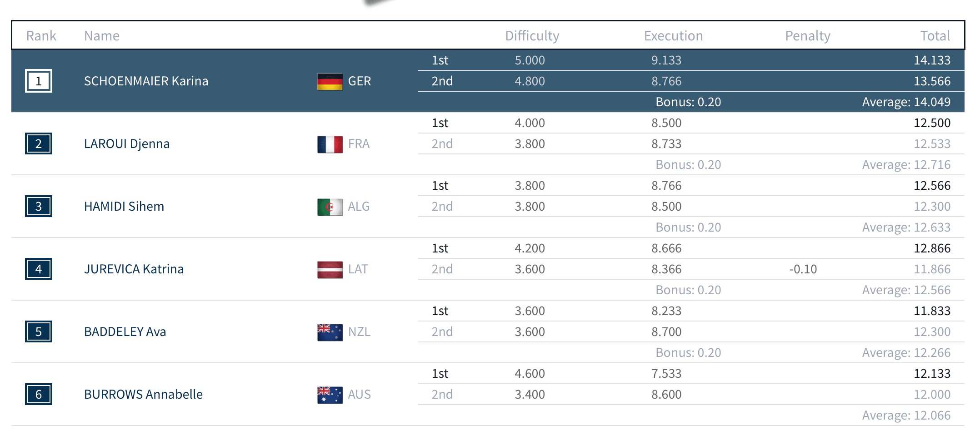
Task: Click the German flag icon
Action: click(x=330, y=82)
